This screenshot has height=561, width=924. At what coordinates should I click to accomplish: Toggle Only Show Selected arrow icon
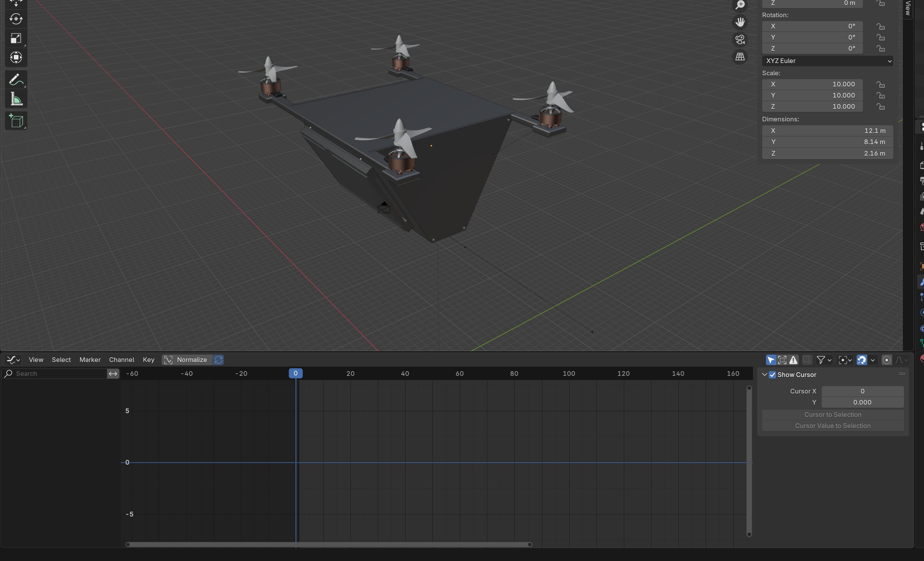pos(771,360)
